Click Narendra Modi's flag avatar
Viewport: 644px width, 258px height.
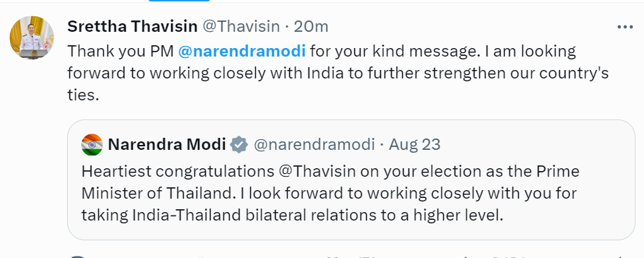[92, 145]
